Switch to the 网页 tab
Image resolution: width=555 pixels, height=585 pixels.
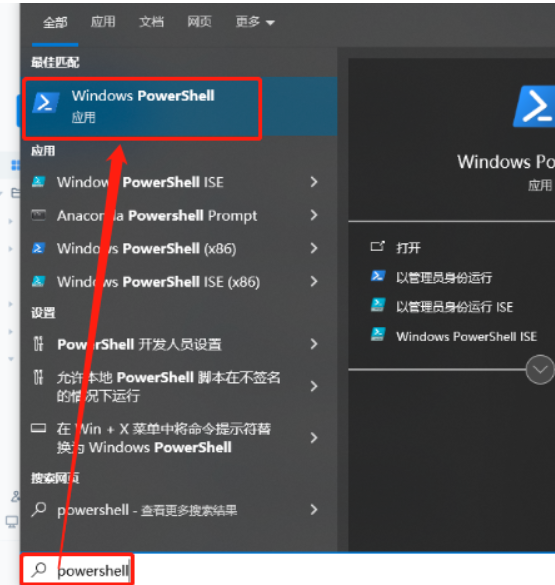tap(200, 22)
